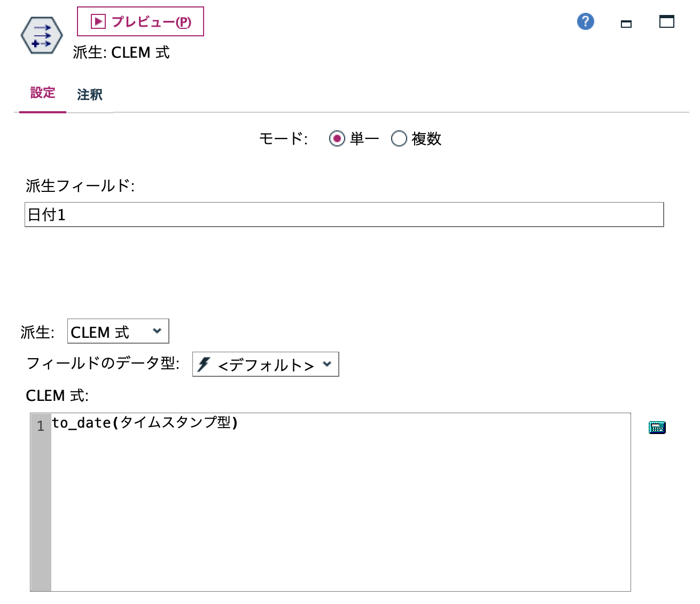Click the minimize dialog icon
Screen dimensions: 700x604
click(625, 24)
